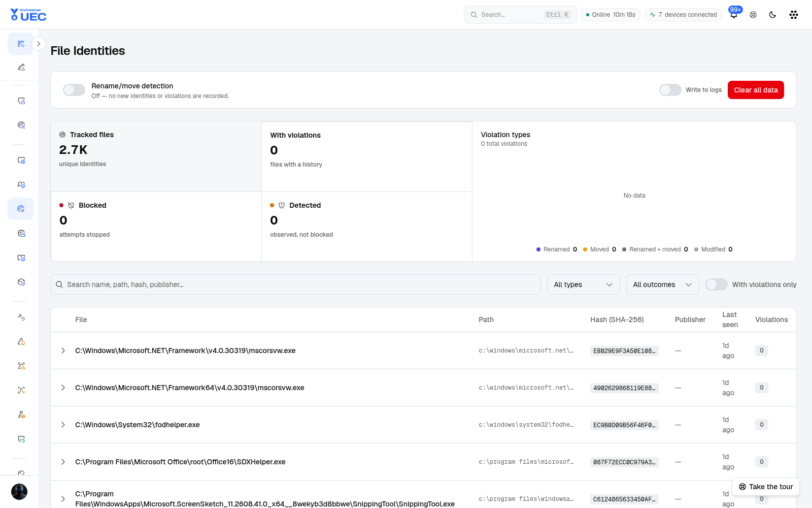This screenshot has height=508, width=812.
Task: Click the Invinsense UEC logo
Action: point(28,15)
